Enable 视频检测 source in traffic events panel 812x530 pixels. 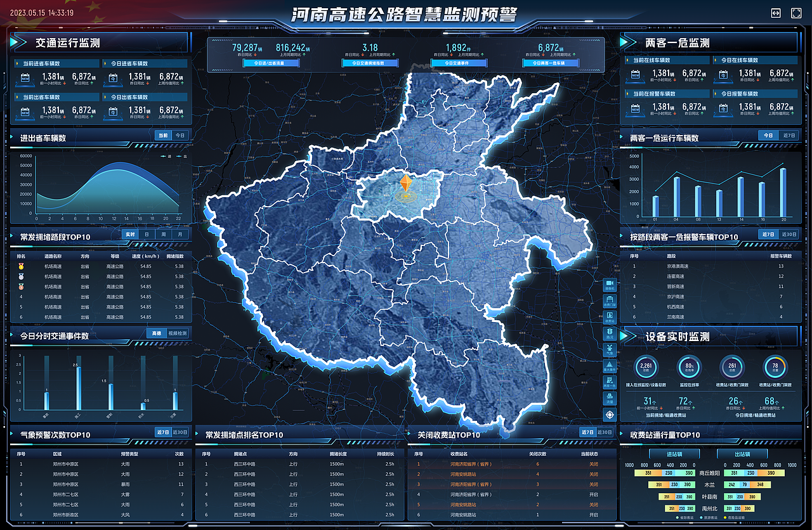tap(177, 333)
